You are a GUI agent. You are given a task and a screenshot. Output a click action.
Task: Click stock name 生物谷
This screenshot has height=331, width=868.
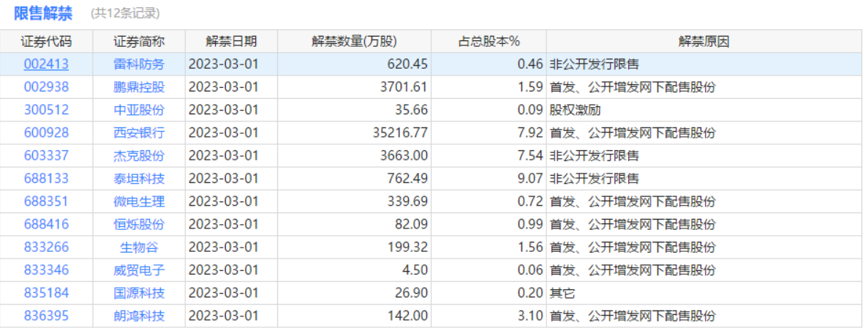tap(139, 248)
